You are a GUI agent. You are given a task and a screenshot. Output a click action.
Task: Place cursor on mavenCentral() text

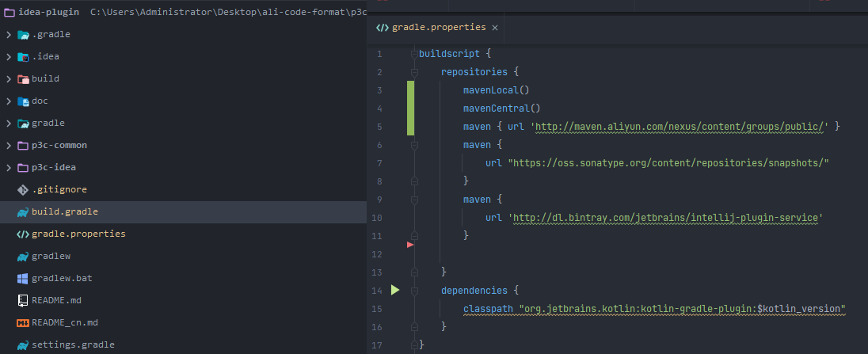(x=502, y=108)
